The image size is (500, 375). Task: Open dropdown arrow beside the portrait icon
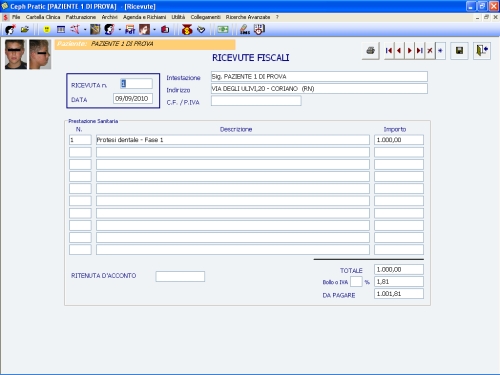coord(154,30)
